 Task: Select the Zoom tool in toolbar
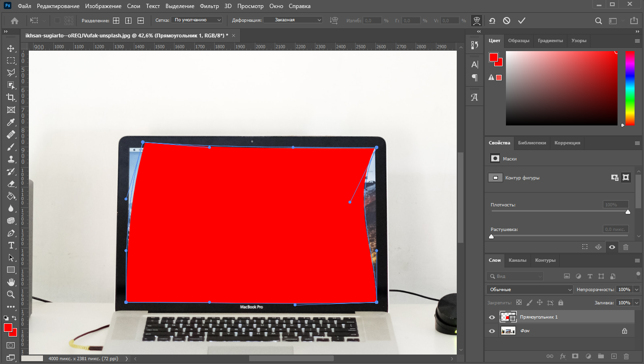coord(10,294)
